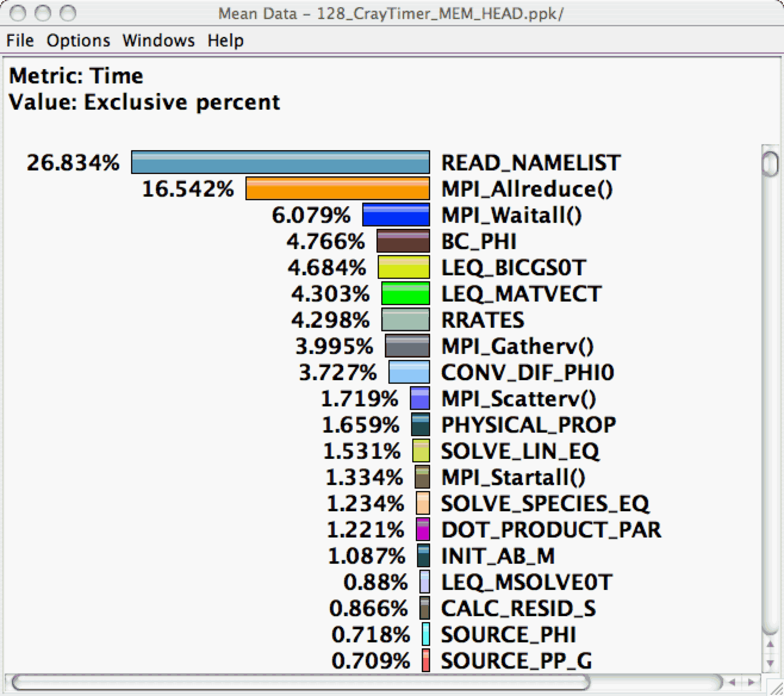Viewport: 784px width, 696px height.
Task: Select the INIT_AB_M function label
Action: tap(498, 556)
